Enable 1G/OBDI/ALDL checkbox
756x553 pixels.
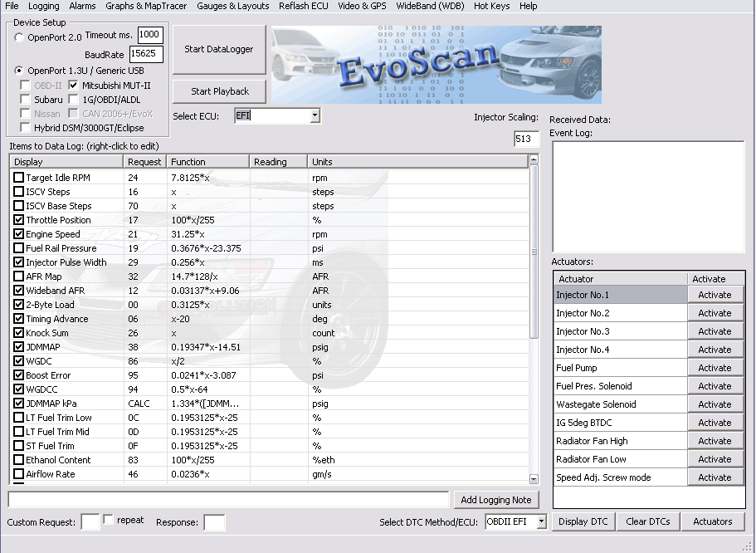(73, 100)
